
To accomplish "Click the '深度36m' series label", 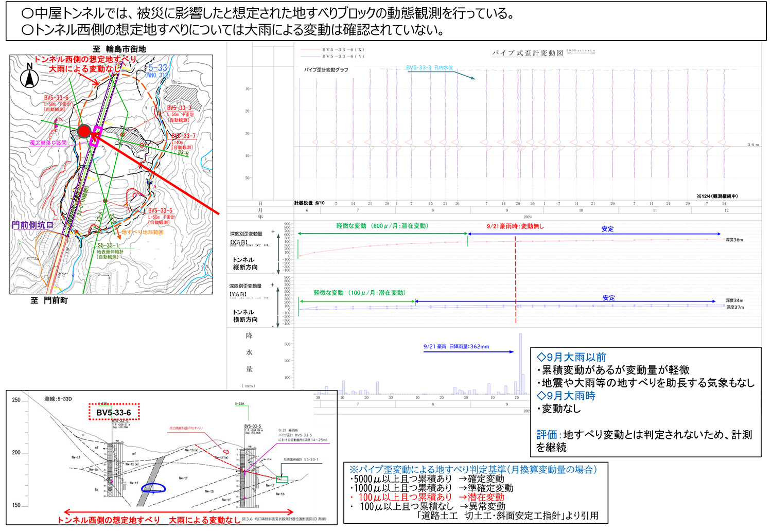I will click(734, 240).
